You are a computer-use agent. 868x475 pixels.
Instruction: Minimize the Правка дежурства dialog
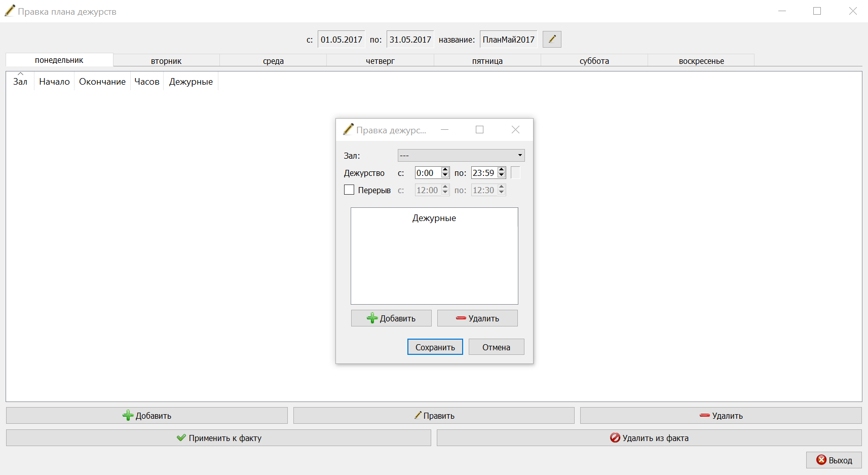coord(444,130)
